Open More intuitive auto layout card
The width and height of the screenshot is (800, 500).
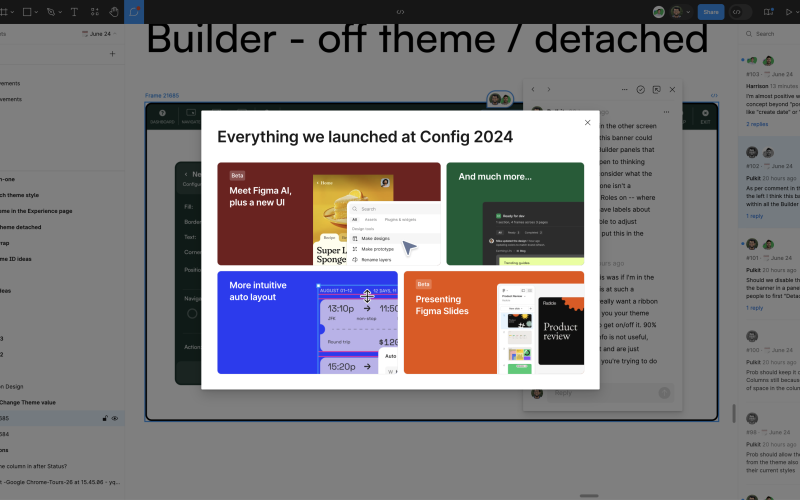tap(308, 322)
